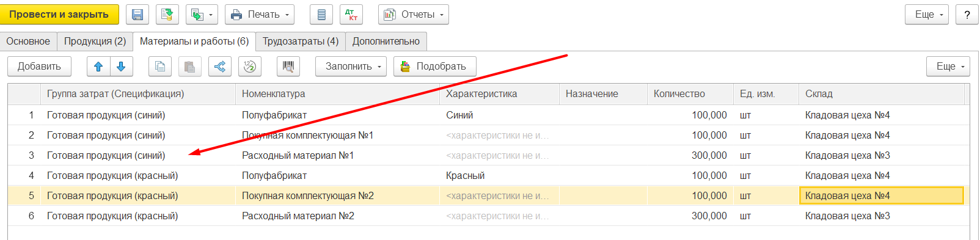Open the Трудозатраты (4) tab
Screen dimensions: 980x240
pyautogui.click(x=301, y=41)
